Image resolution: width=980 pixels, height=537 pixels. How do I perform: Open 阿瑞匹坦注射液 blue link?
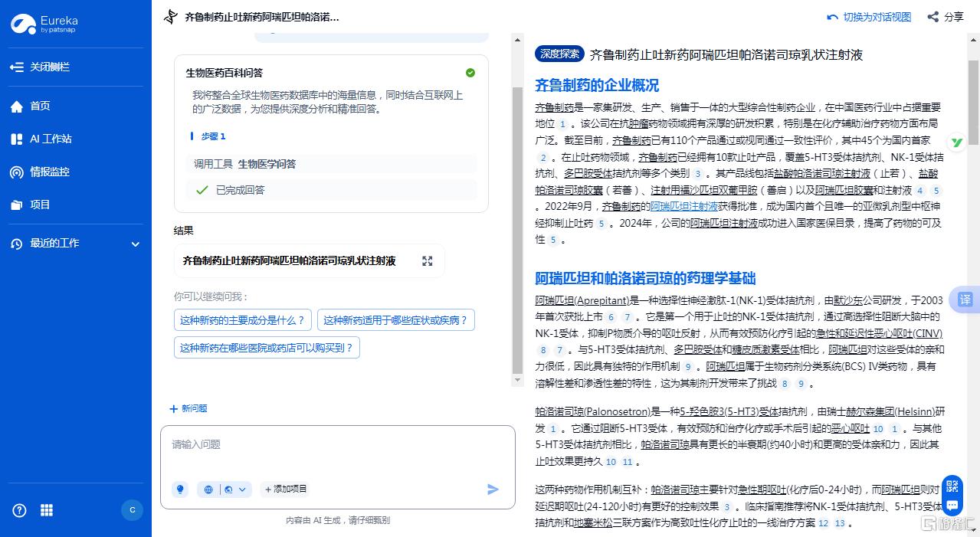coord(684,207)
